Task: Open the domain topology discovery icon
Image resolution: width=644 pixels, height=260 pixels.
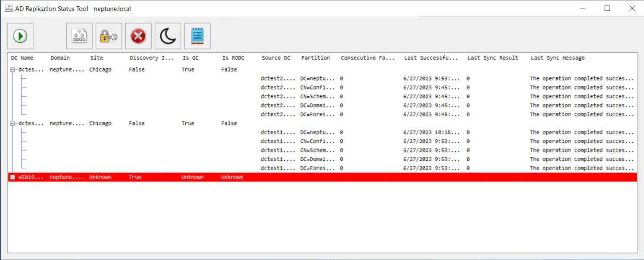Action: tap(79, 36)
